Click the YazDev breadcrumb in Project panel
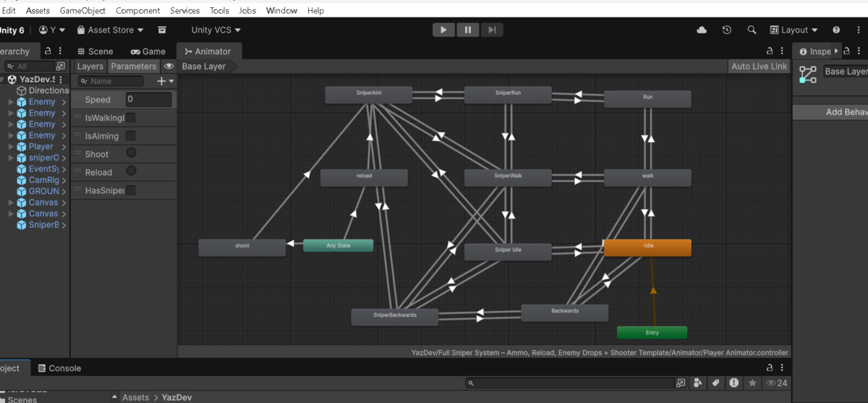Screen dimensions: 868x403 coord(177,397)
